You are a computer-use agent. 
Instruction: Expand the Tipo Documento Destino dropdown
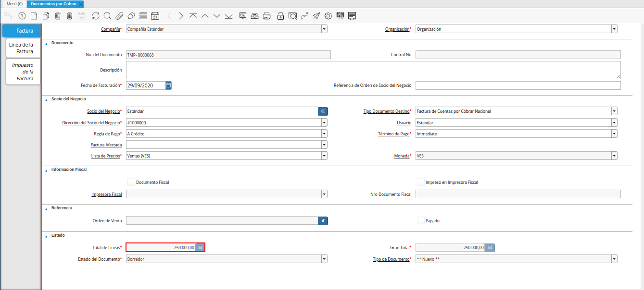pos(614,111)
